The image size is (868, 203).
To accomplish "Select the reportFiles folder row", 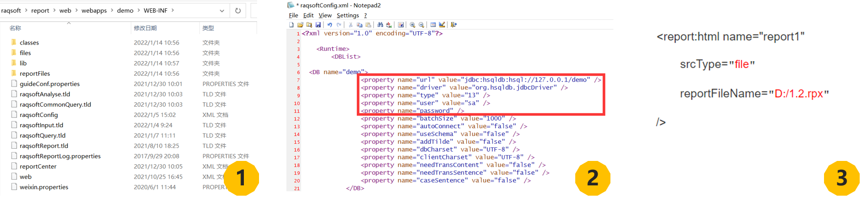I will [130, 73].
